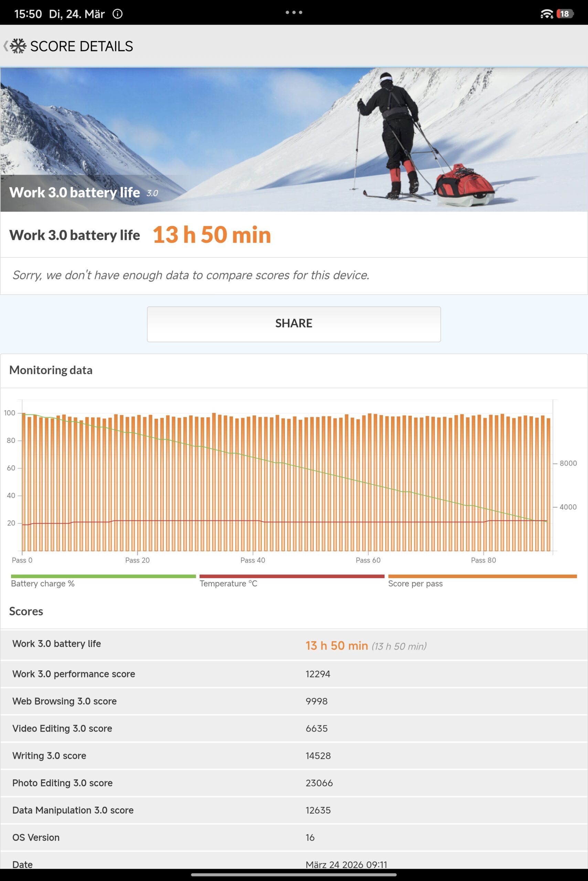Select the Work 3.0 performance score row

pyautogui.click(x=293, y=674)
